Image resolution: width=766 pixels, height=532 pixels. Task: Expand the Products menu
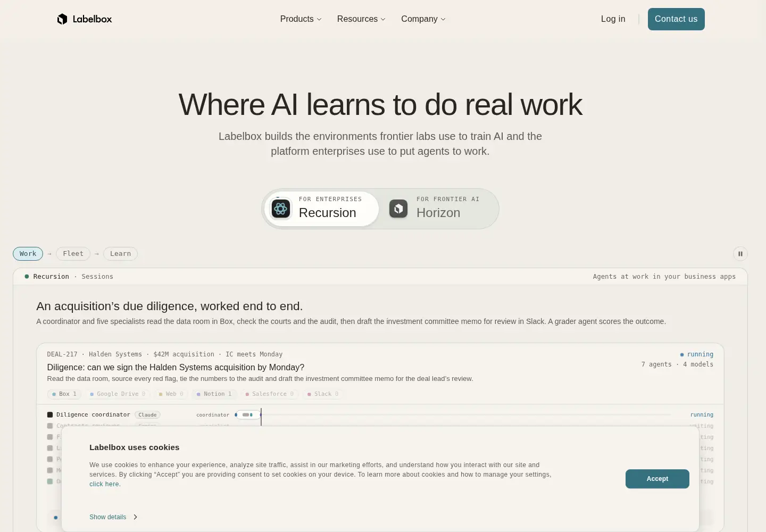tap(301, 19)
